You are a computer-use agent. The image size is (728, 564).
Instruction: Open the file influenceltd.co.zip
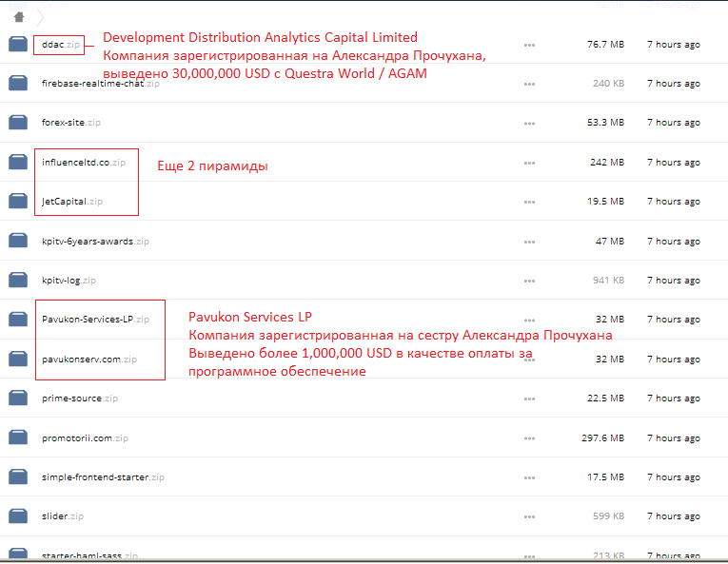click(x=84, y=163)
